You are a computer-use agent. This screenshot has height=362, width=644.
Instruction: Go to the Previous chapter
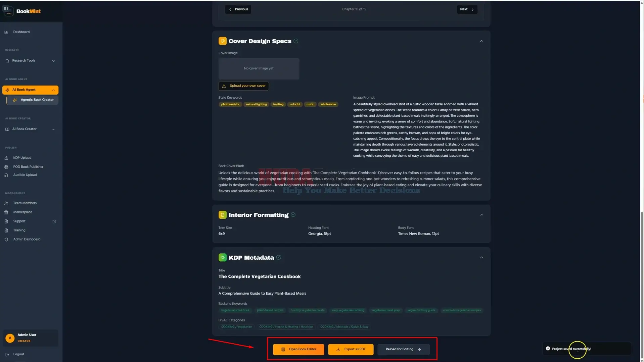click(x=238, y=9)
